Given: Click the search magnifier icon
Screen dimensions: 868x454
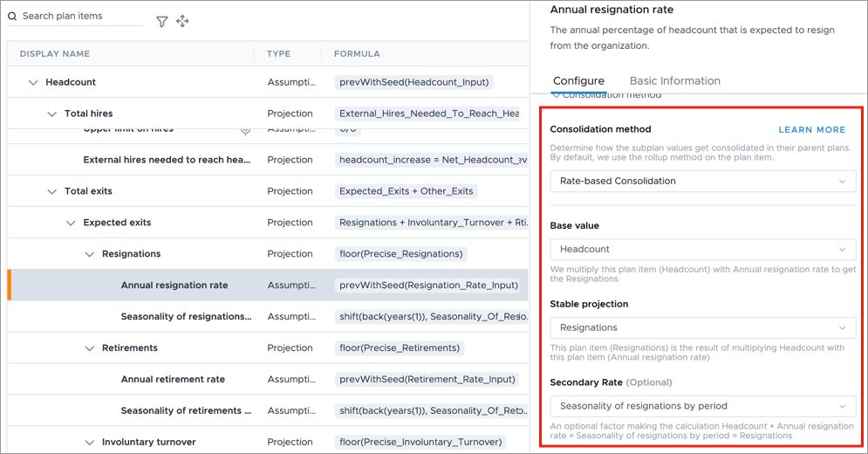Looking at the screenshot, I should pos(13,17).
